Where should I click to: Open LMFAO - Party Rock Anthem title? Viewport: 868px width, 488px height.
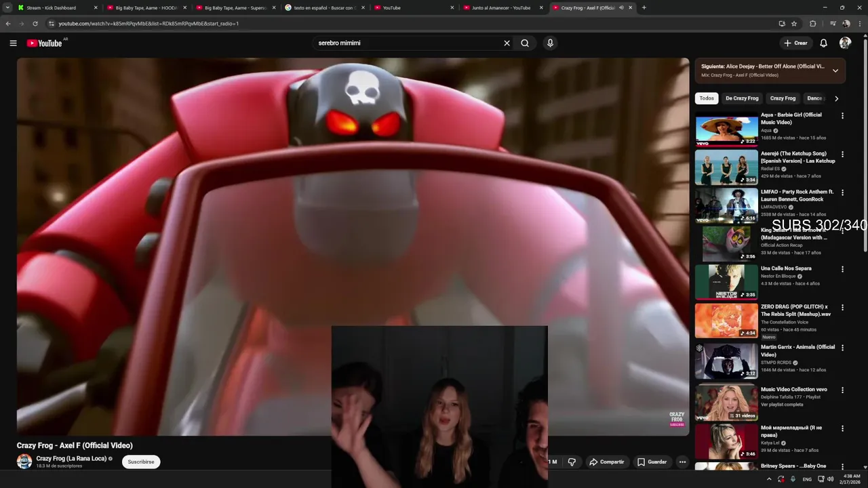click(797, 196)
